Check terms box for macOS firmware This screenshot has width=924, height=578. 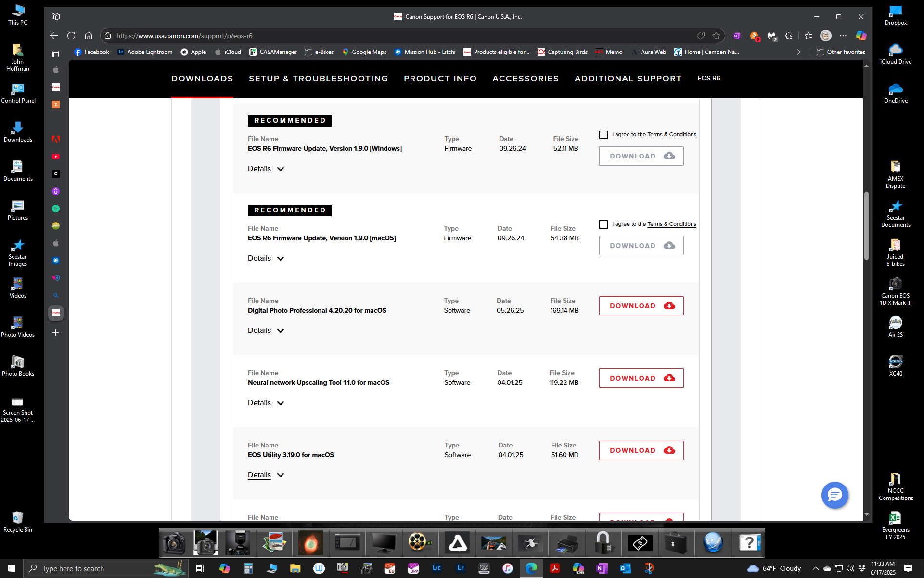[x=603, y=224]
